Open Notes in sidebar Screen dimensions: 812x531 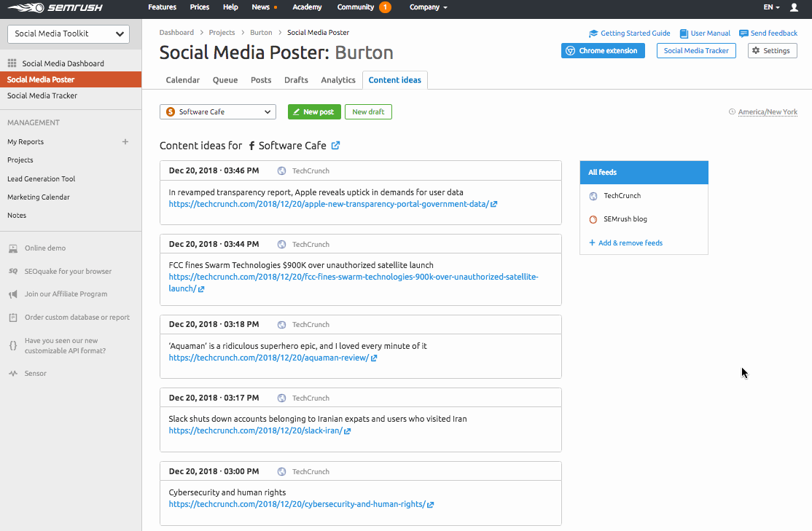tap(17, 216)
